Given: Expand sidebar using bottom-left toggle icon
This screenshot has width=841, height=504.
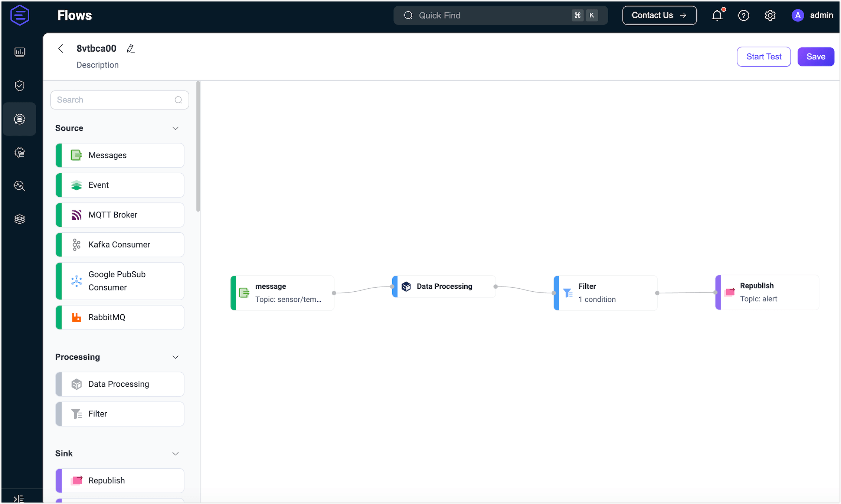Looking at the screenshot, I should tap(19, 498).
